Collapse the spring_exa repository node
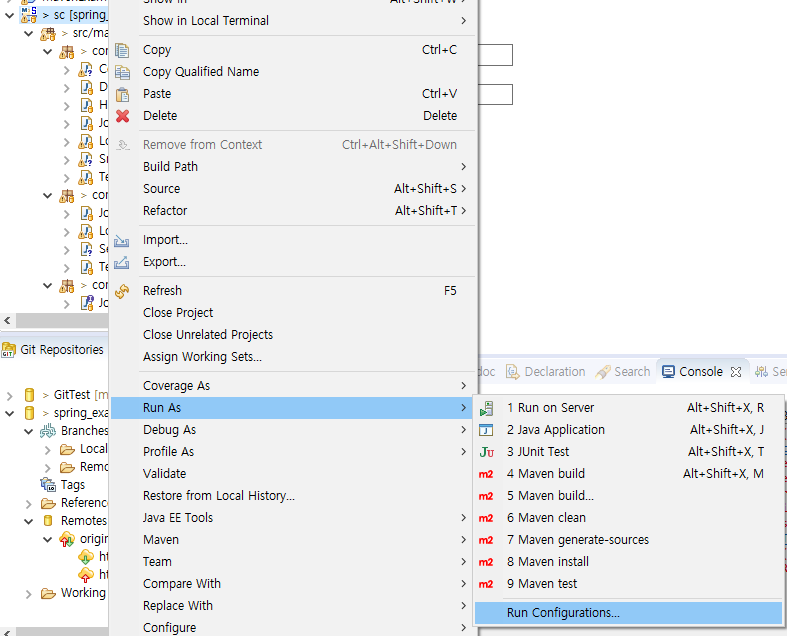The width and height of the screenshot is (787, 636). pyautogui.click(x=9, y=414)
